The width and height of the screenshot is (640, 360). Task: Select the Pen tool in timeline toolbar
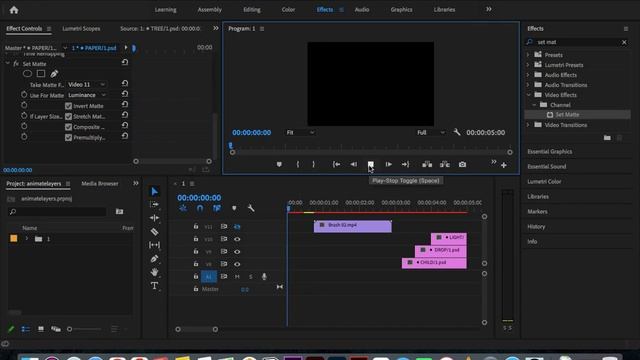[x=154, y=259]
